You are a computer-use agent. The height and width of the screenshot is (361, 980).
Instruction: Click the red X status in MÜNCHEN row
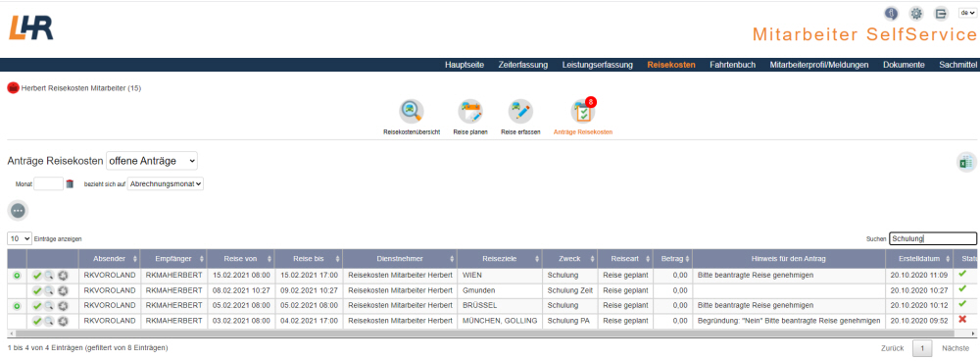click(x=962, y=321)
